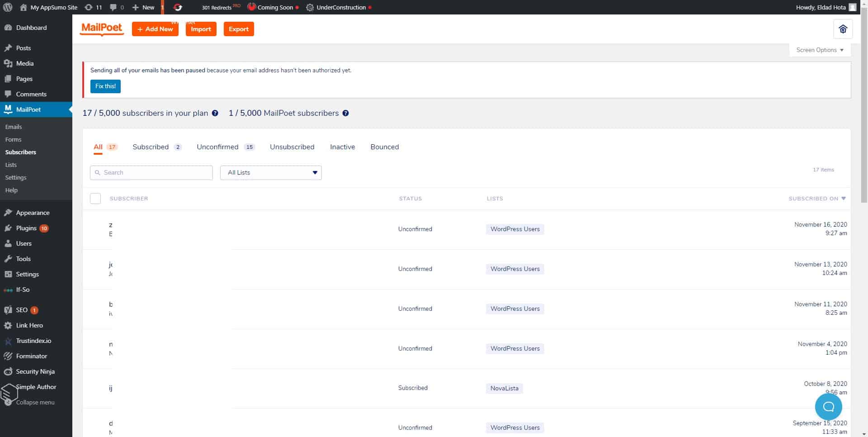Open the All Lists dropdown

point(271,172)
